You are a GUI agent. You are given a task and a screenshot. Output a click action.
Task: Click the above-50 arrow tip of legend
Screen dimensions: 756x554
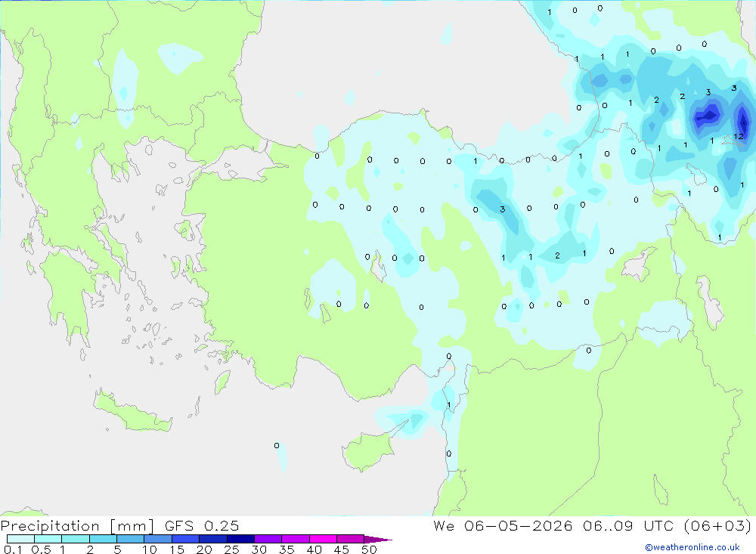tap(378, 539)
